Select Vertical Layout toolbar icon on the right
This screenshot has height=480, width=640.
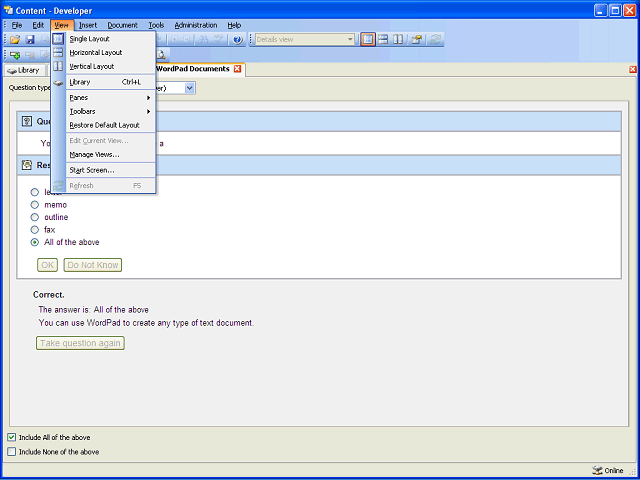tap(398, 40)
